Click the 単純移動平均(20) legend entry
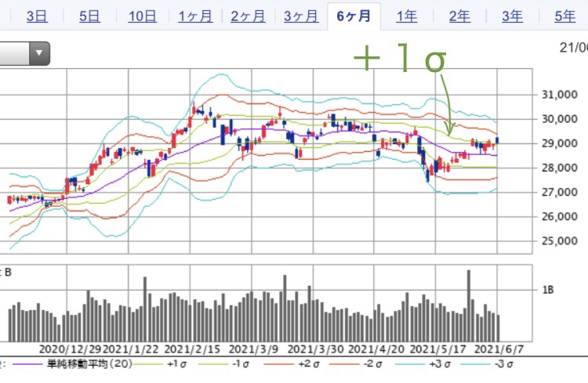The width and height of the screenshot is (588, 383). coord(89,364)
